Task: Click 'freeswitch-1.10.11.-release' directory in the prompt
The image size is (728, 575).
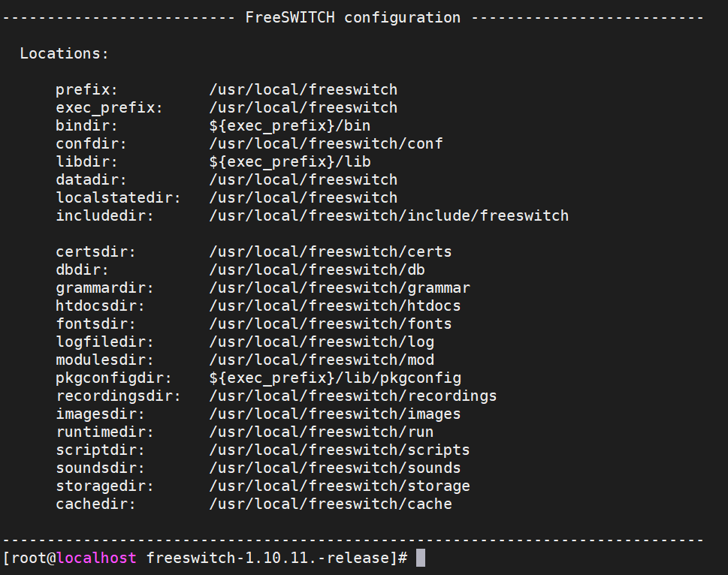Action: [x=268, y=558]
